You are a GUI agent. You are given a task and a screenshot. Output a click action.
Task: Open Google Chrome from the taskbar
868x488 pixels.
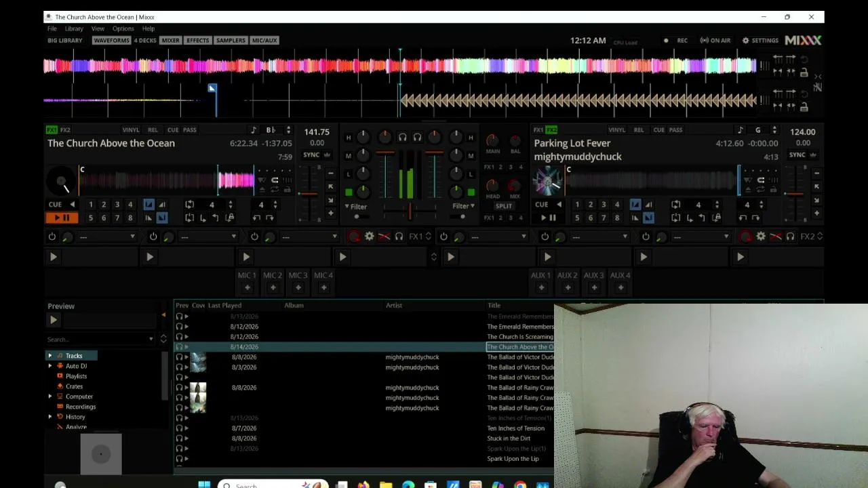519,485
